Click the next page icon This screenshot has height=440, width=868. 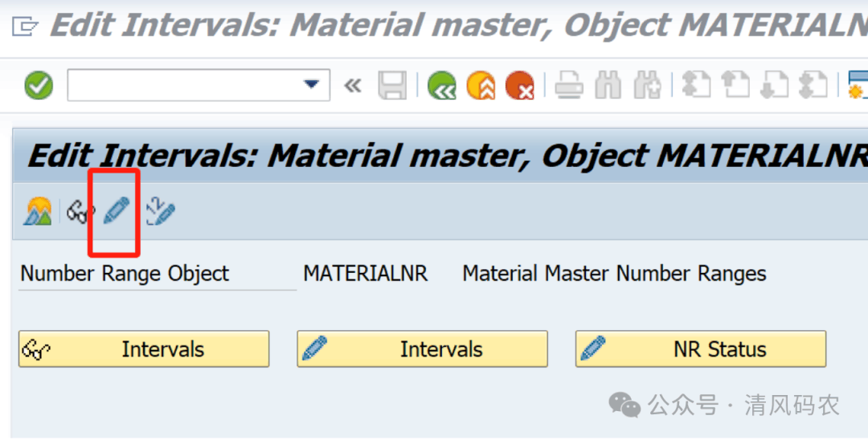click(775, 85)
